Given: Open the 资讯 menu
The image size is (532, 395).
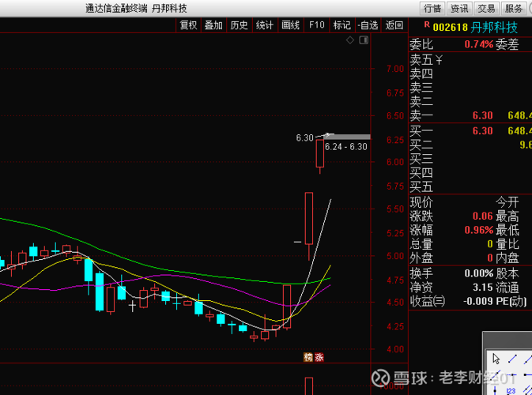Looking at the screenshot, I should (459, 8).
